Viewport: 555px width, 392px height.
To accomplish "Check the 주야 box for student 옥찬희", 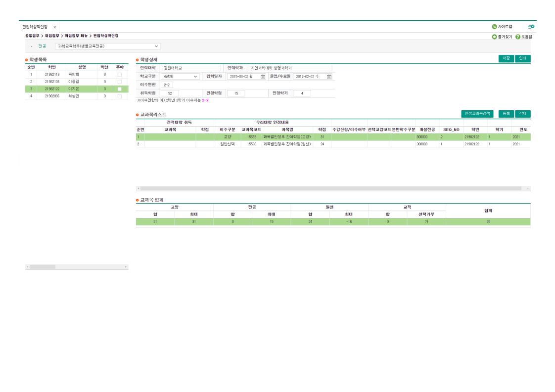I will click(x=119, y=74).
